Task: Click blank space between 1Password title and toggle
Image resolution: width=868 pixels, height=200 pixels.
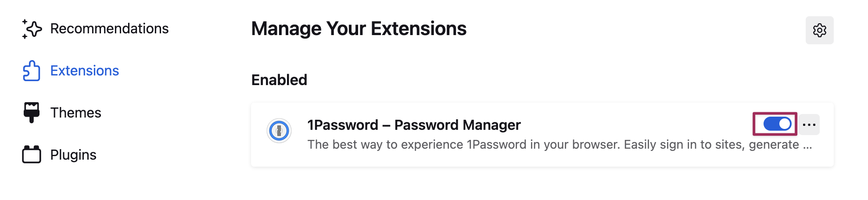Action: pyautogui.click(x=636, y=125)
